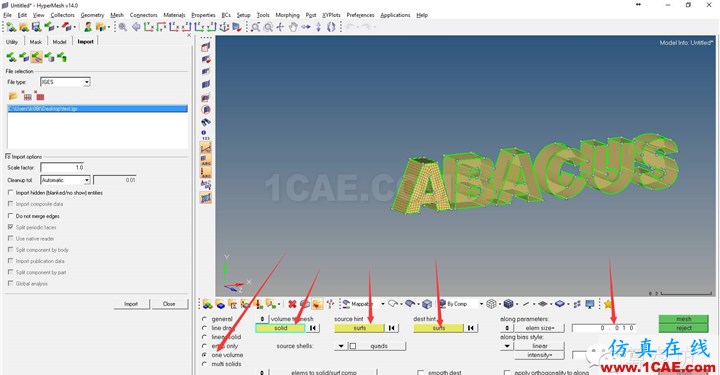Toggle the Import options checkbox
Screen dimensions: 720x375
[x=8, y=157]
